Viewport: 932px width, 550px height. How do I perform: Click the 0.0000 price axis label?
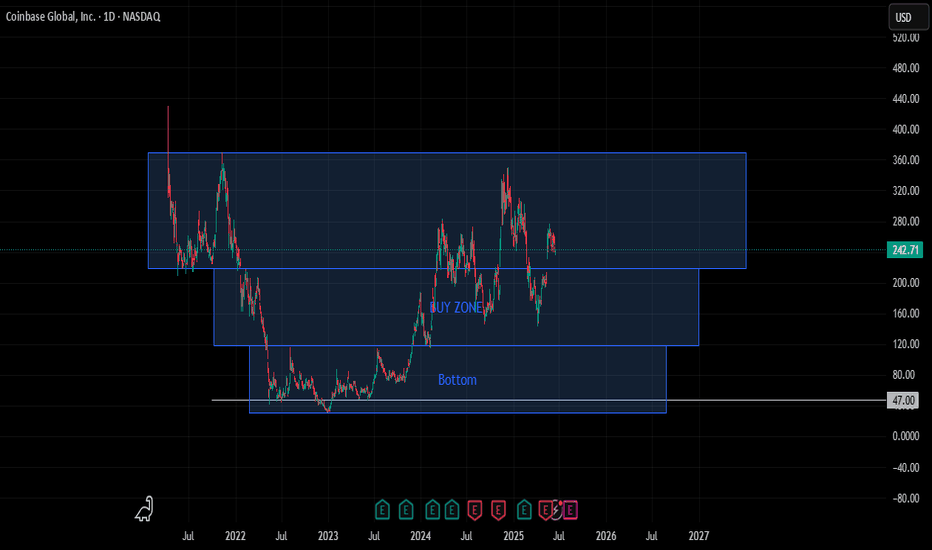point(905,436)
